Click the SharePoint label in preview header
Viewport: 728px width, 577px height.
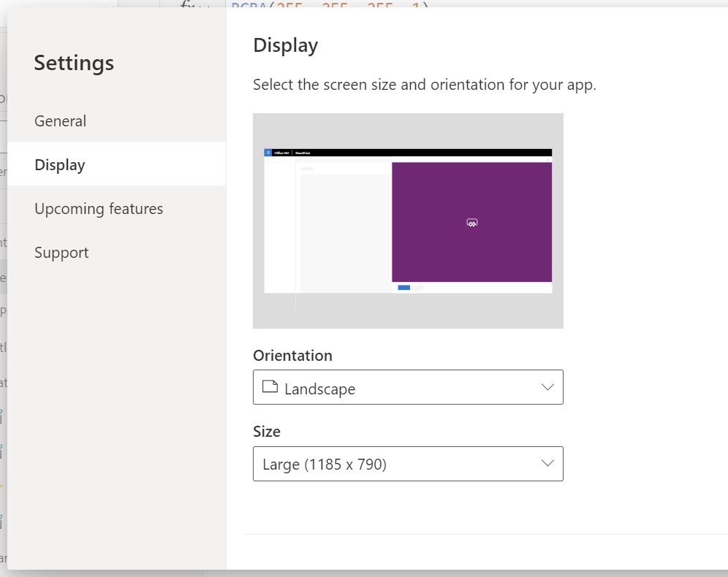303,153
